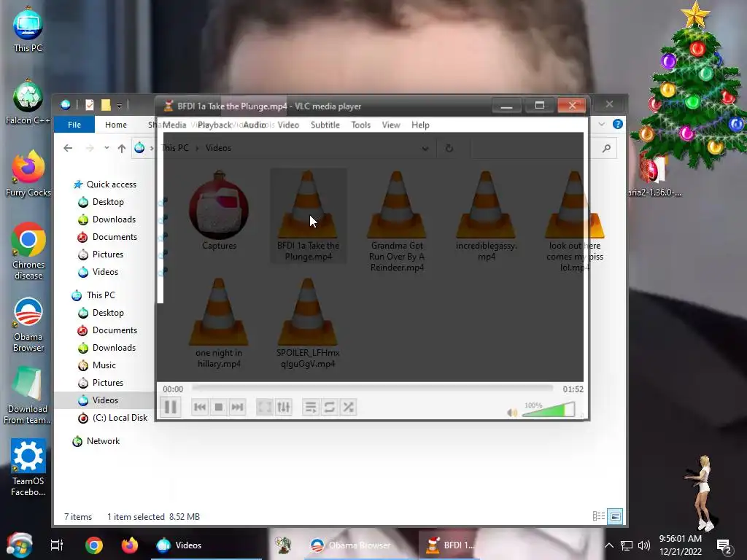Launch Firefox from the taskbar
The width and height of the screenshot is (747, 560).
pos(129,545)
